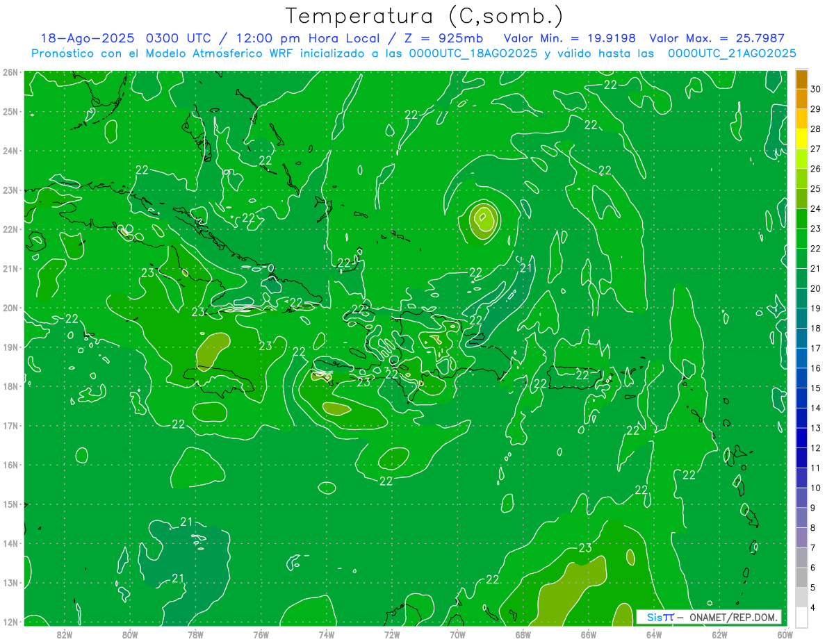Click the 82W longitude label
This screenshot has width=834, height=644.
click(65, 634)
